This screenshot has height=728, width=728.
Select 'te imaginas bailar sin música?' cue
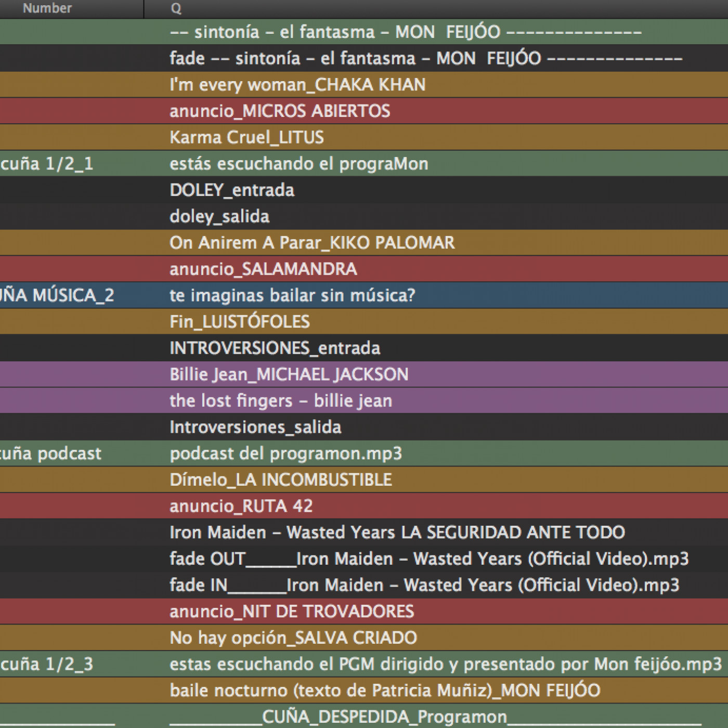292,295
